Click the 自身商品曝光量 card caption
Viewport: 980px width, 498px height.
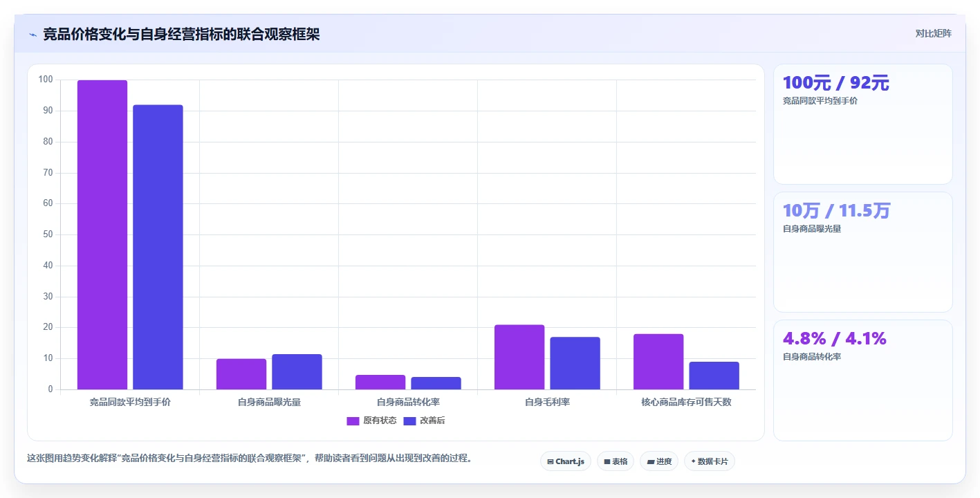812,229
